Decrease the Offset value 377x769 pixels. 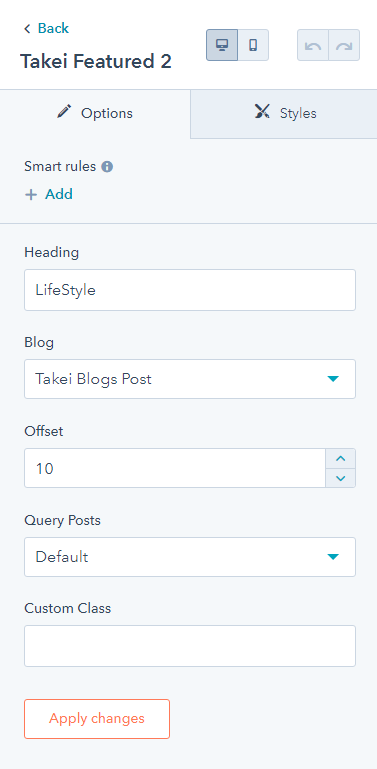341,478
